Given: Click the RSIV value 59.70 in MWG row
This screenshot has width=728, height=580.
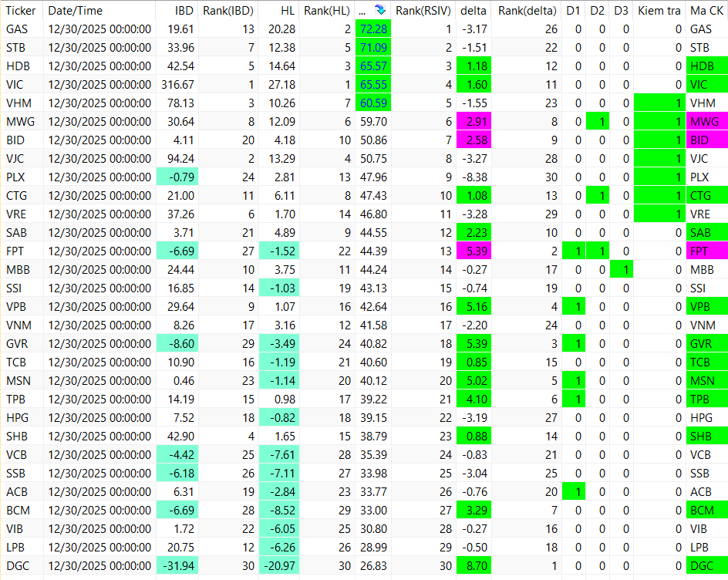Looking at the screenshot, I should coord(373,122).
